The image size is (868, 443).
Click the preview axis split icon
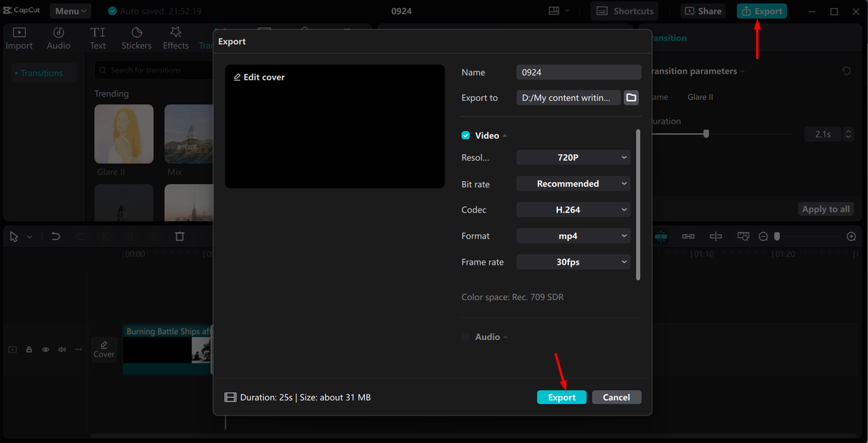click(x=715, y=237)
